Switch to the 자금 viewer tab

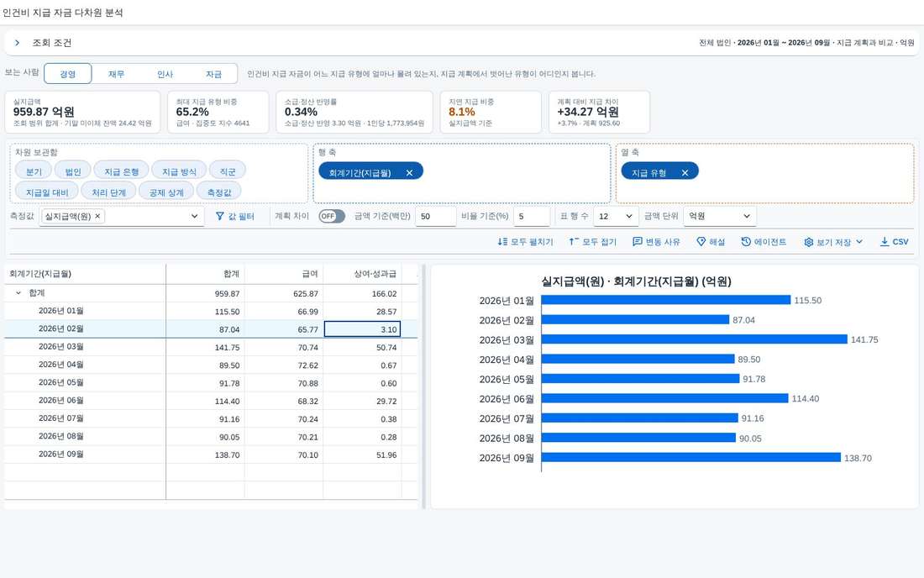pyautogui.click(x=213, y=74)
